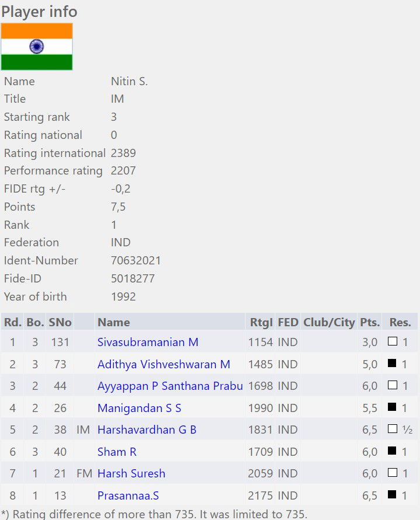Click white piece icon in round 1
The image size is (420, 520).
point(393,342)
